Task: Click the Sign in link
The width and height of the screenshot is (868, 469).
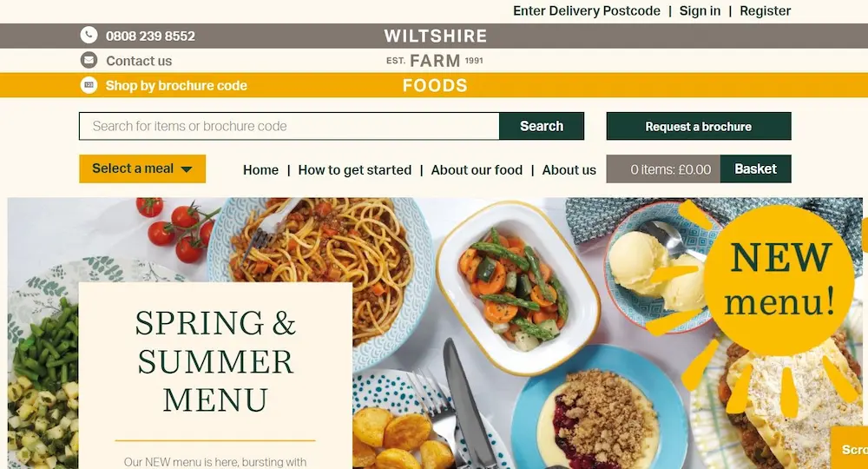Action: [x=700, y=11]
